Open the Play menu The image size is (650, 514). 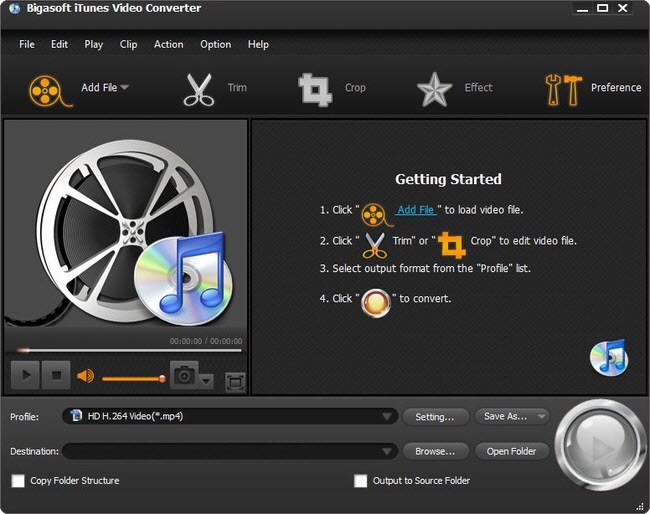click(x=94, y=44)
